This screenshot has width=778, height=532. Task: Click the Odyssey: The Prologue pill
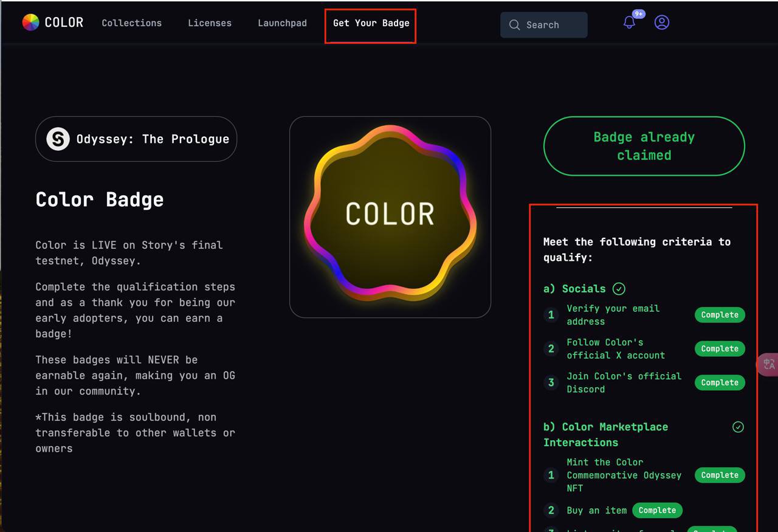136,139
